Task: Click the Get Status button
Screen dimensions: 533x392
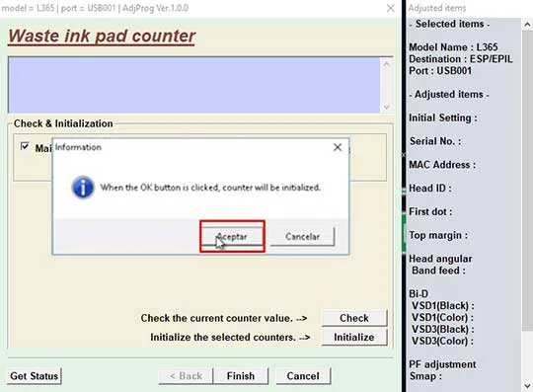Action: click(34, 376)
